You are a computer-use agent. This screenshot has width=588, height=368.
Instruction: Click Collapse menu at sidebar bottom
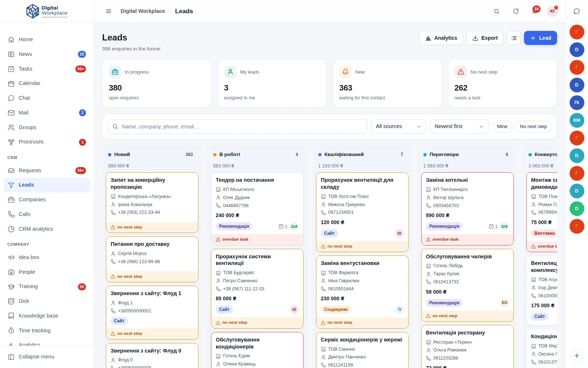click(47, 357)
